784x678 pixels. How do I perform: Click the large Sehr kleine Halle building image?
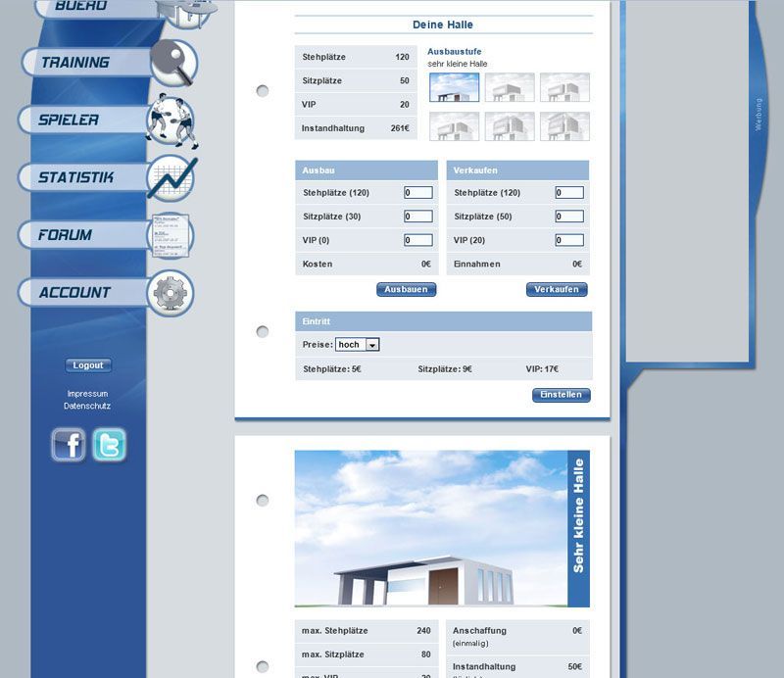click(442, 529)
